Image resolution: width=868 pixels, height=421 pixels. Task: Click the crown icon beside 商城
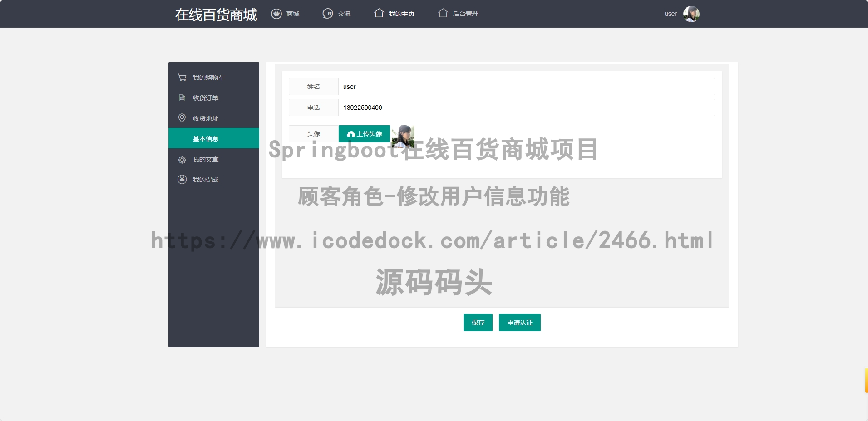click(x=276, y=14)
